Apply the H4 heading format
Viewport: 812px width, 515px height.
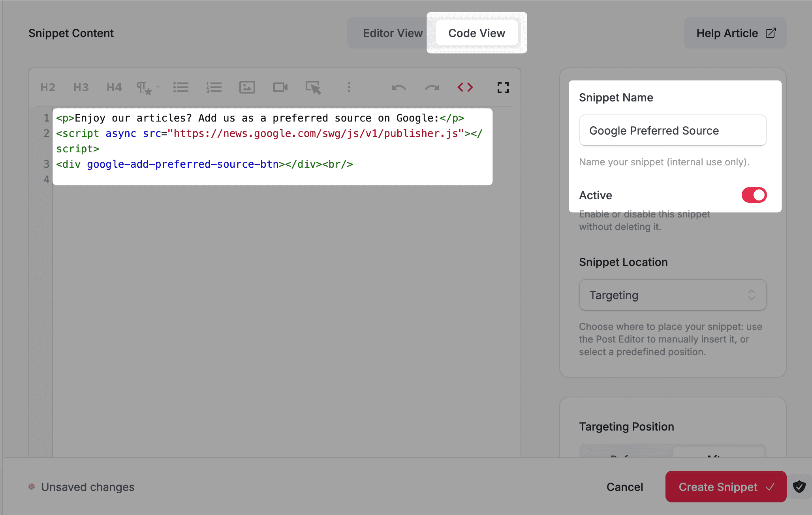point(114,87)
